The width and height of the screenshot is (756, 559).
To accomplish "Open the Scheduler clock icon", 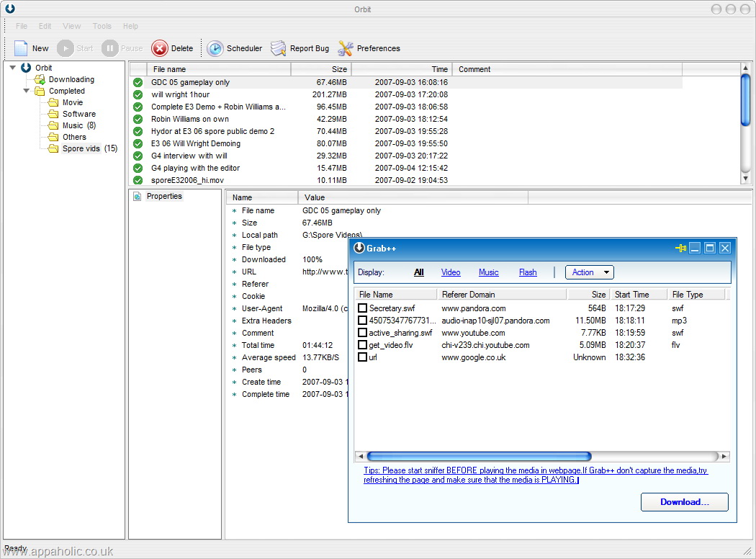I will [215, 48].
